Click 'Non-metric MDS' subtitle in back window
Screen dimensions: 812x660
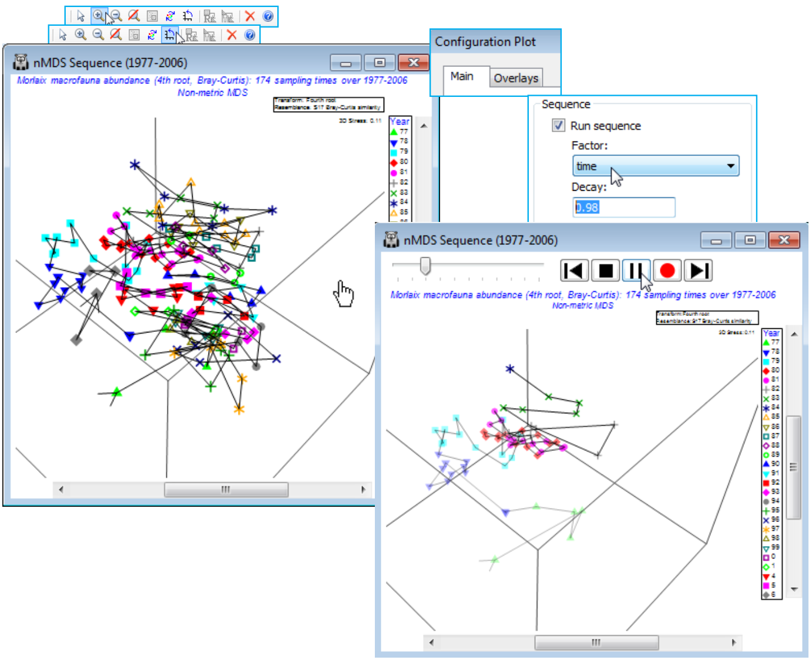pyautogui.click(x=213, y=92)
